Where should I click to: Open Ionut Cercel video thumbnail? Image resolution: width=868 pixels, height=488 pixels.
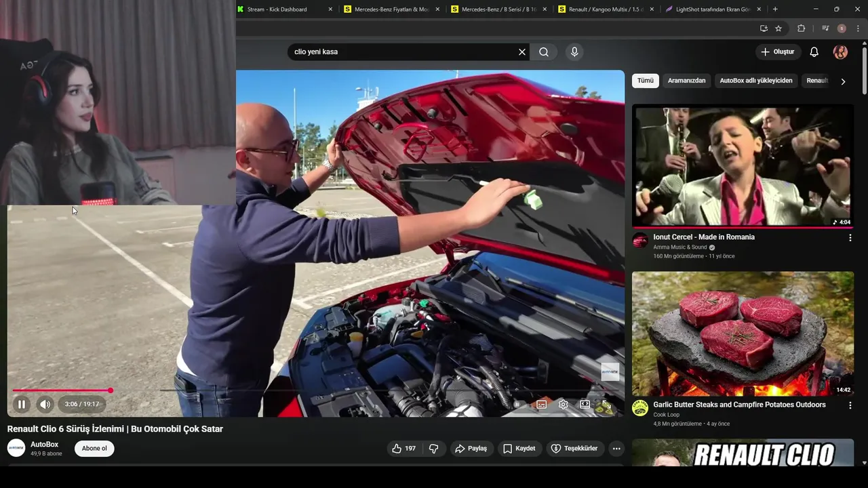(x=743, y=166)
